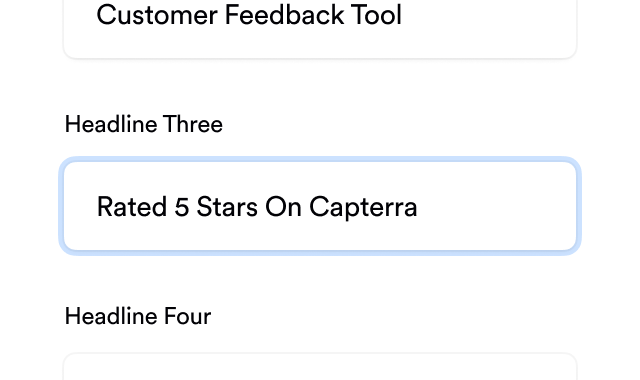
Task: Click the word 'Tool' in the top input
Action: click(377, 15)
